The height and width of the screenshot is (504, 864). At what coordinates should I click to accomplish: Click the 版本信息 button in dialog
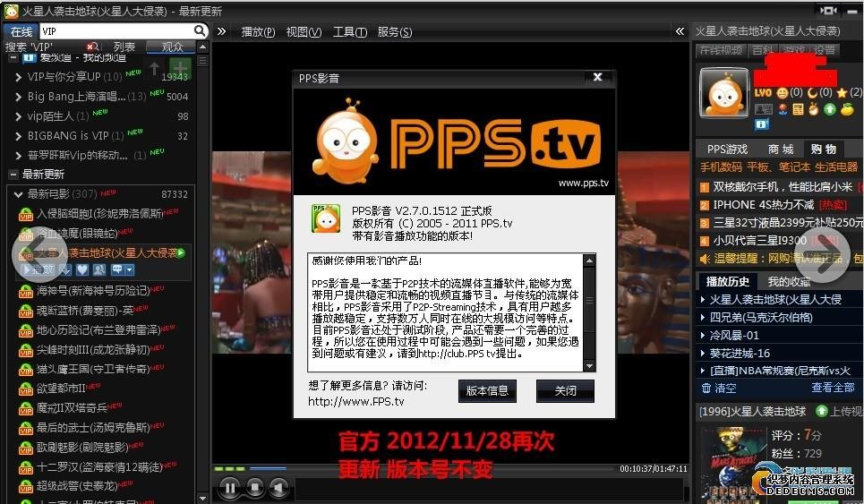(x=487, y=390)
